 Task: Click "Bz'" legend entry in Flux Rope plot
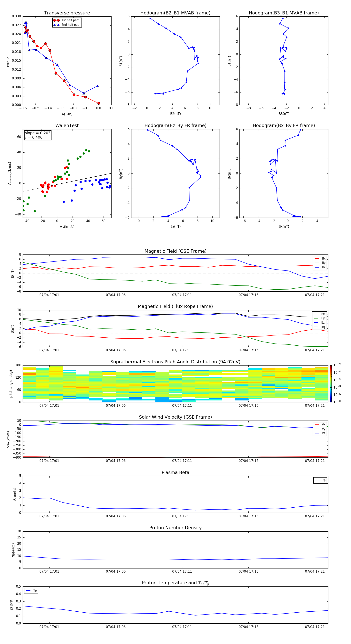click(x=320, y=323)
